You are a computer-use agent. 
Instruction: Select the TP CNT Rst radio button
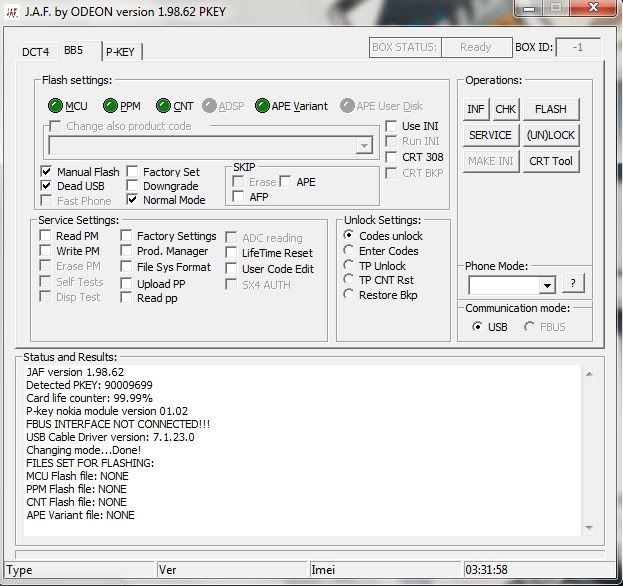point(348,279)
